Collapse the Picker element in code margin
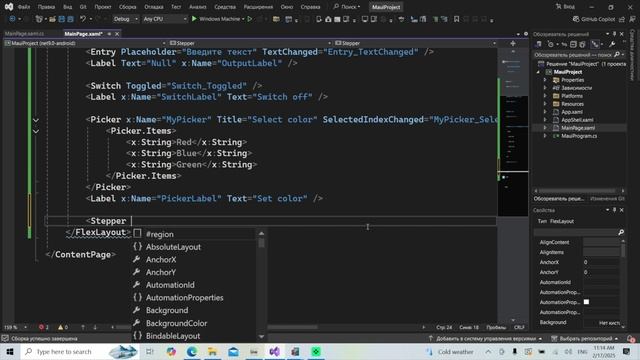Viewport: 640px width, 360px height. pyautogui.click(x=36, y=120)
